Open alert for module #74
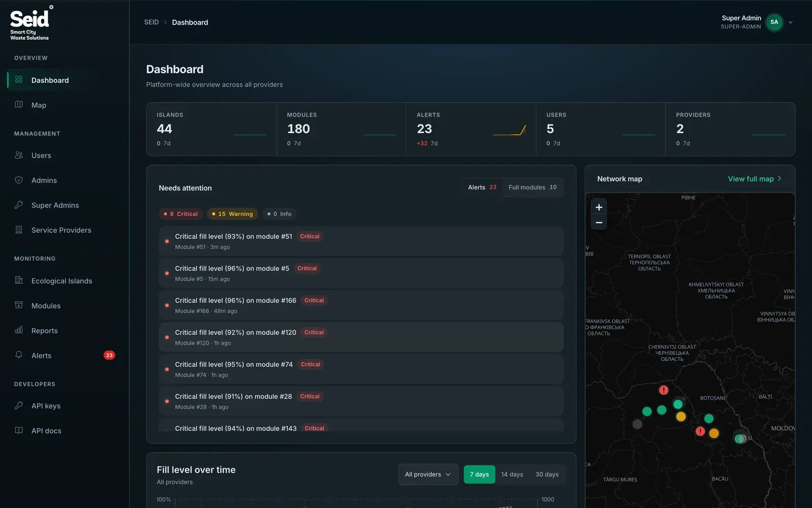Viewport: 812px width, 508px height. [361, 369]
